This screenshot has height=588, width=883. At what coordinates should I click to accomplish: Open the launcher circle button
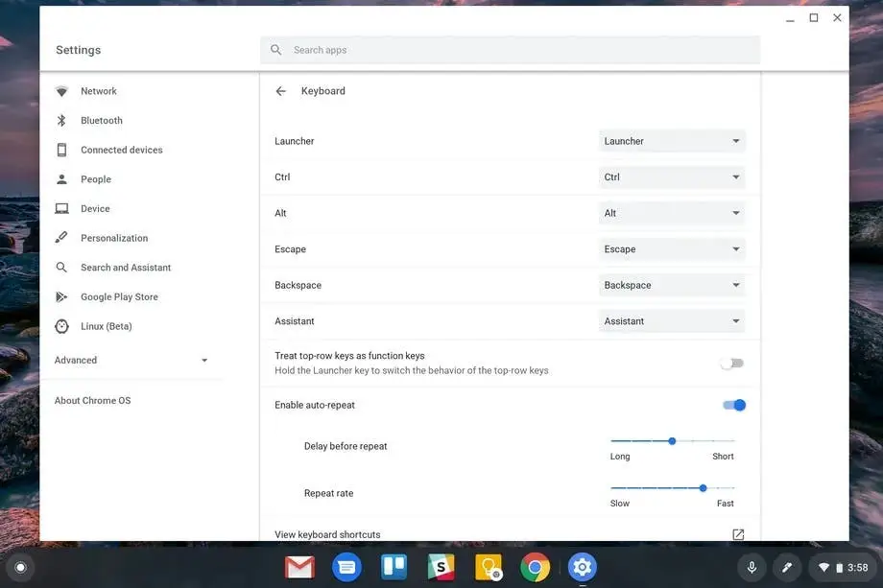tap(21, 567)
